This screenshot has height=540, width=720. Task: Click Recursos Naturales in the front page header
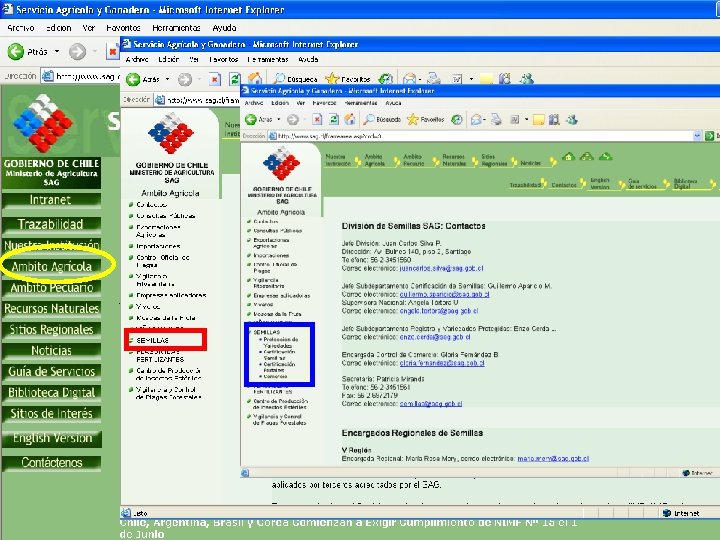[454, 160]
